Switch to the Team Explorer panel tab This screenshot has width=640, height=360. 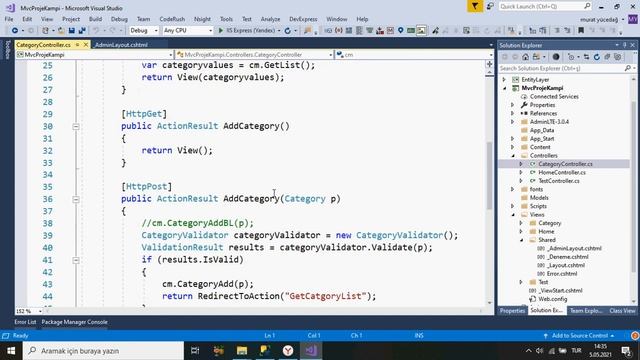point(585,311)
